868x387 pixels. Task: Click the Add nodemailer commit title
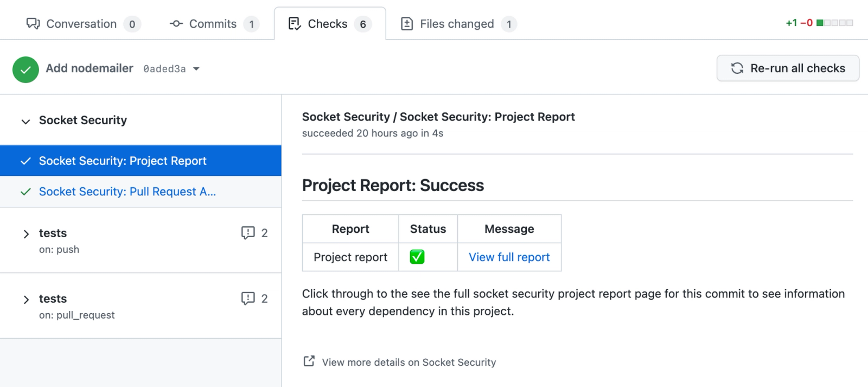coord(90,68)
